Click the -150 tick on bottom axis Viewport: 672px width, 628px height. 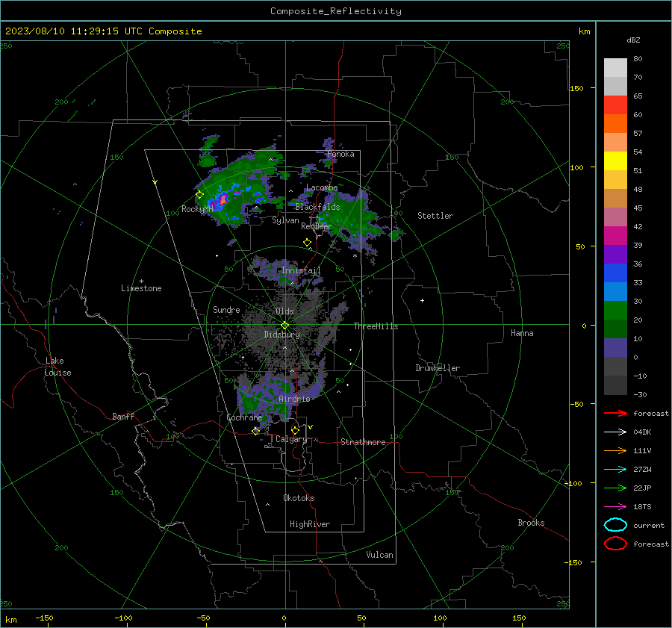[x=44, y=618]
